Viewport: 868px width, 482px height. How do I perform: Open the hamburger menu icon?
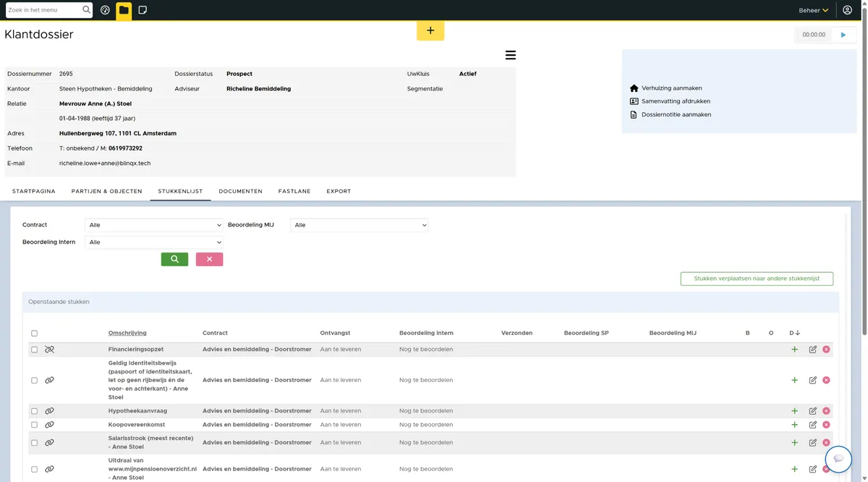pyautogui.click(x=511, y=55)
